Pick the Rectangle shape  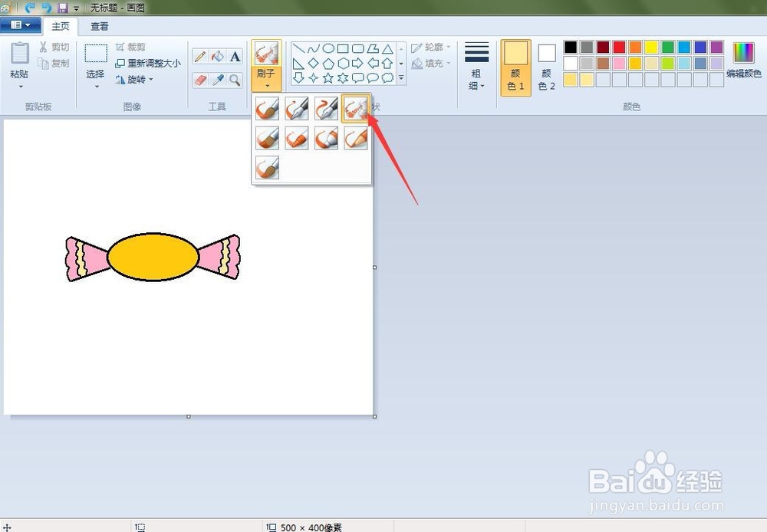pos(343,48)
